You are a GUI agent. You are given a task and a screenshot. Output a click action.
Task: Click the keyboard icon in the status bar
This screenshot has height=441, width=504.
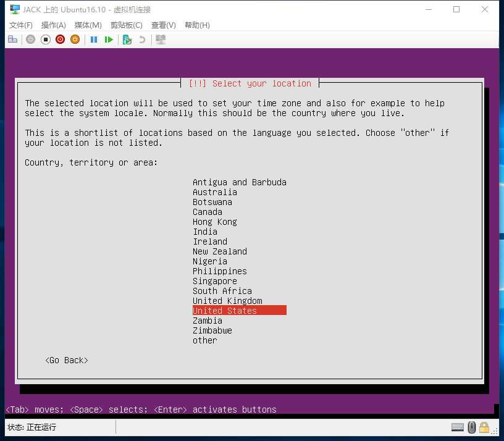(458, 427)
